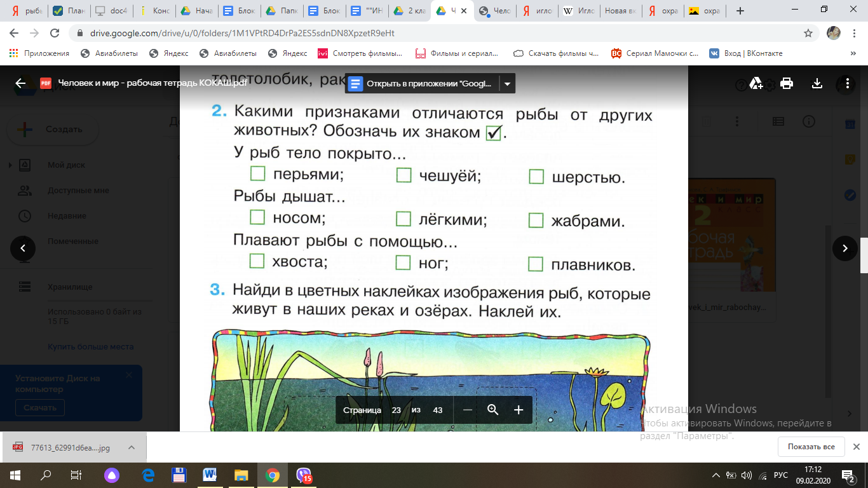Close the PDF preview with back arrow
The width and height of the screenshot is (868, 488).
pyautogui.click(x=20, y=83)
